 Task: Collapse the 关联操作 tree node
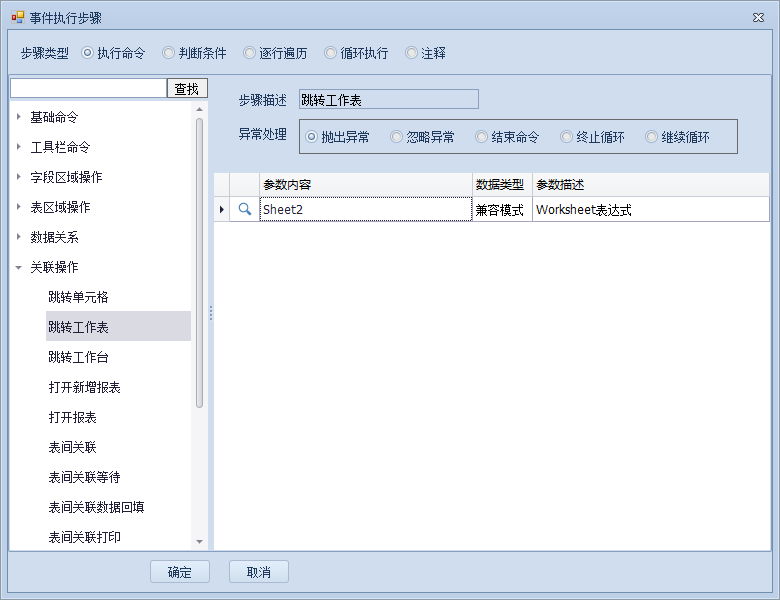coord(19,267)
